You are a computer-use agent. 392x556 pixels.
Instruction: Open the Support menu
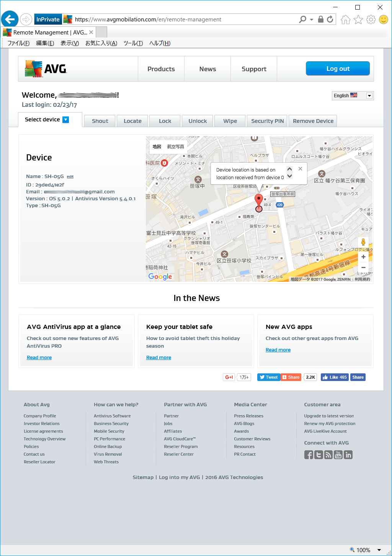(254, 69)
